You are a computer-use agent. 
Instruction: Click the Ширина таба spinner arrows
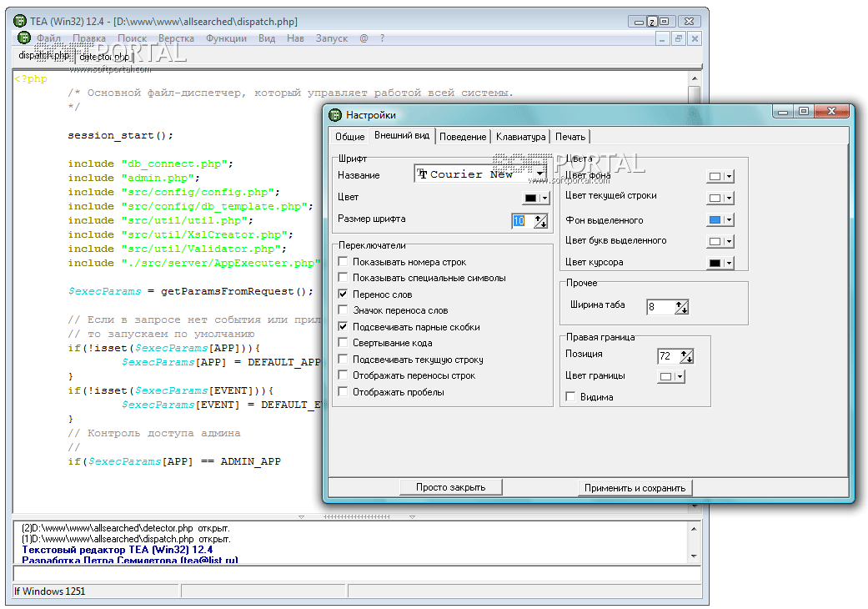[x=681, y=307]
